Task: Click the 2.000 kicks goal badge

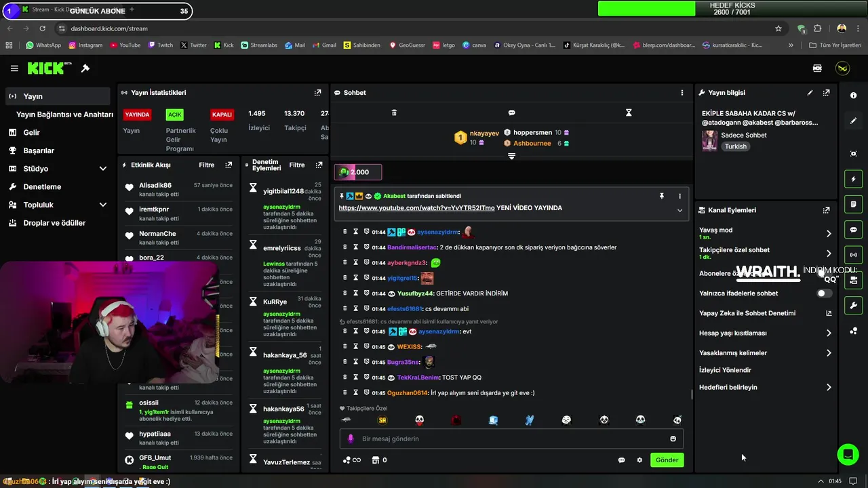Action: coord(359,172)
